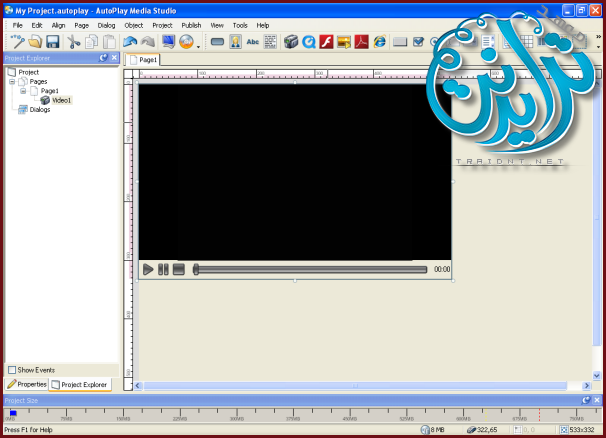Collapse the Page1 tree node
This screenshot has height=438, width=606.
[x=23, y=91]
